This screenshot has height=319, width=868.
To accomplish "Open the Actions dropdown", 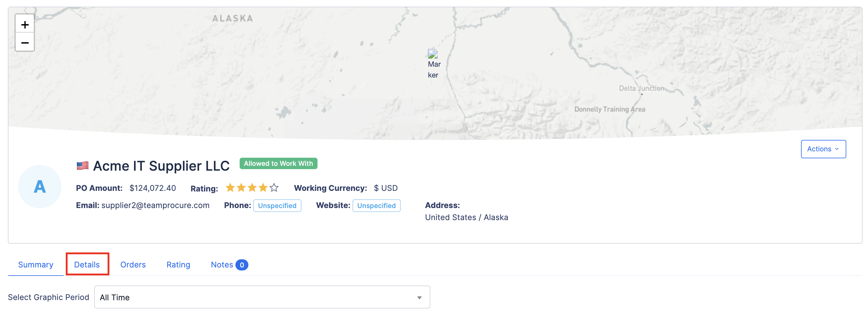I will pyautogui.click(x=823, y=149).
